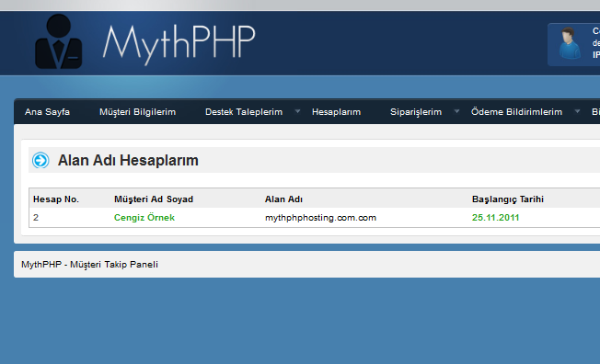Open Müşteri Bilgilerim menu item

point(137,112)
